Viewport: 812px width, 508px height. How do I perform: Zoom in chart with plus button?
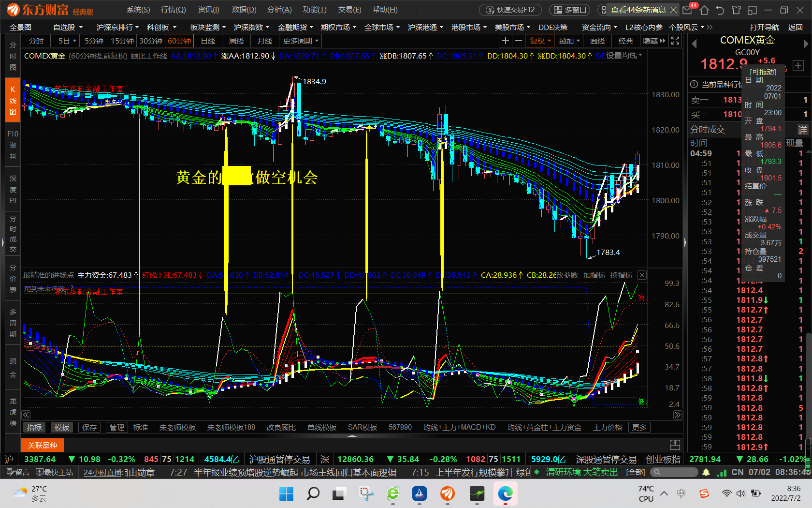(506, 41)
